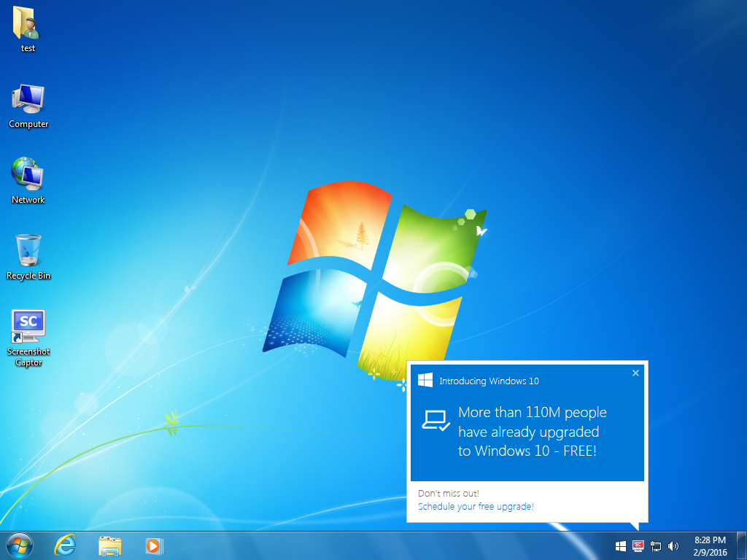747x560 pixels.
Task: Click the 'Introducing Windows 10' title text
Action: click(489, 381)
